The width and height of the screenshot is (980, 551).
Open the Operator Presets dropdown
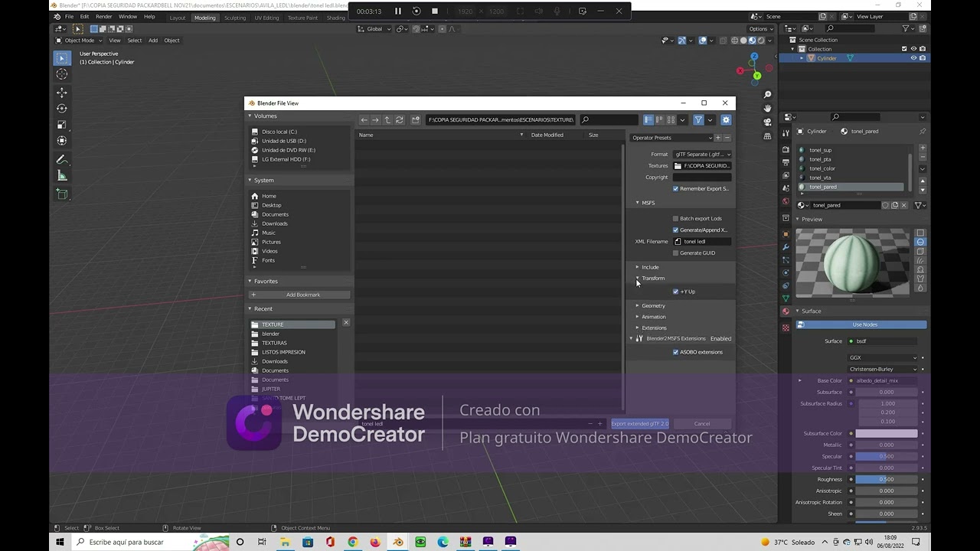671,138
